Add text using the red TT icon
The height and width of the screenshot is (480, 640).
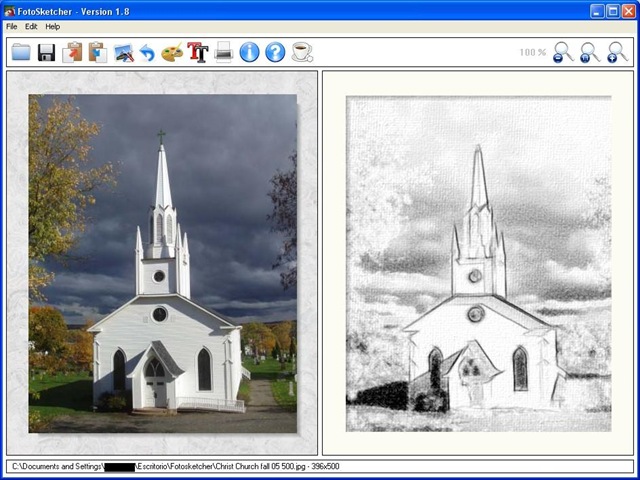pos(198,52)
